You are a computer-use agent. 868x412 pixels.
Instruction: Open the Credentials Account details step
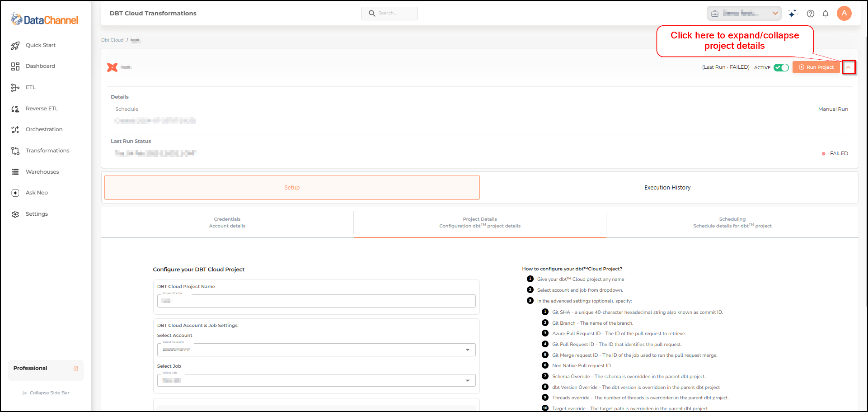click(x=227, y=223)
